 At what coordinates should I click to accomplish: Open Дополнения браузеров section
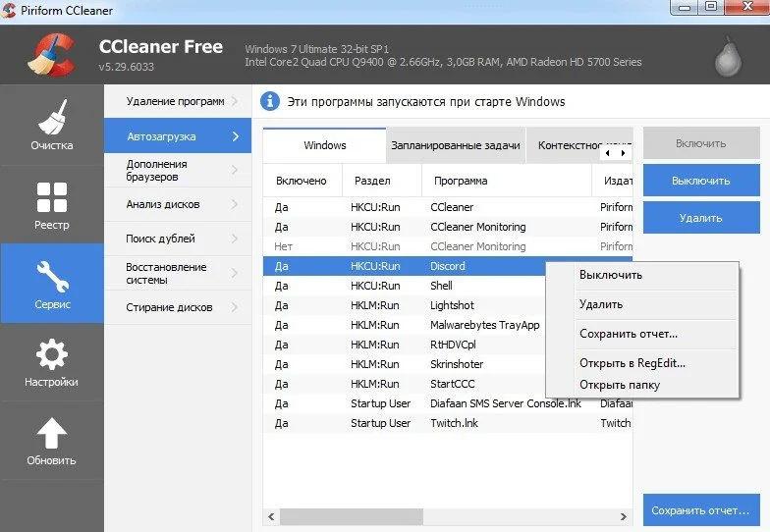pos(178,171)
